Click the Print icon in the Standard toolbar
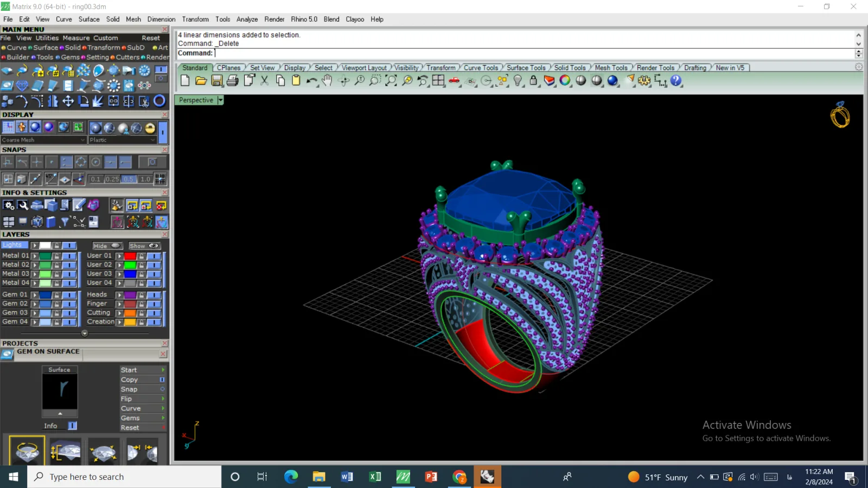Image resolution: width=868 pixels, height=488 pixels. pos(233,81)
